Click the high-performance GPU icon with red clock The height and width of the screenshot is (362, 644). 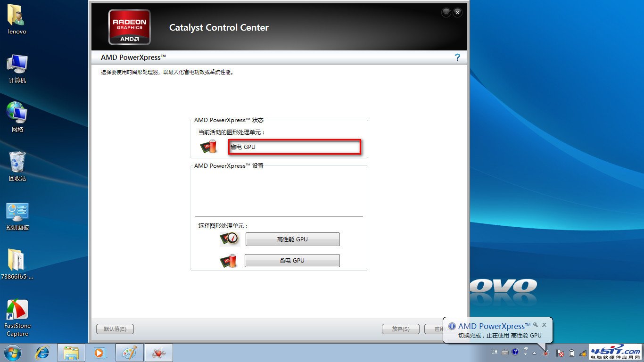coord(230,239)
